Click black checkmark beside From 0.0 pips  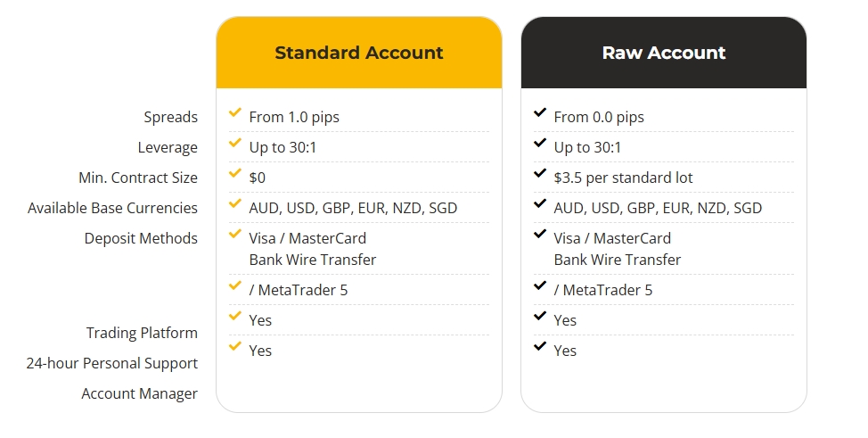pos(540,112)
